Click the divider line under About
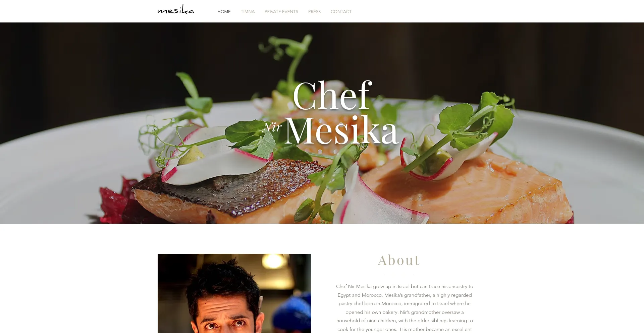 click(x=399, y=274)
